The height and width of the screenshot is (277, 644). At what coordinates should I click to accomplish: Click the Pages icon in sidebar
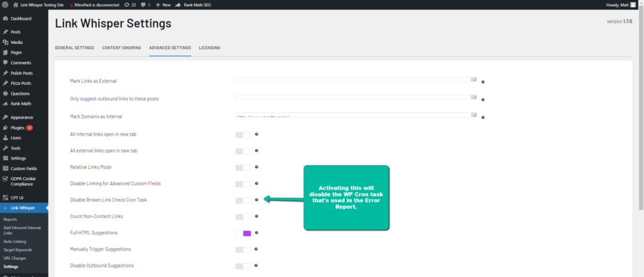[5, 53]
